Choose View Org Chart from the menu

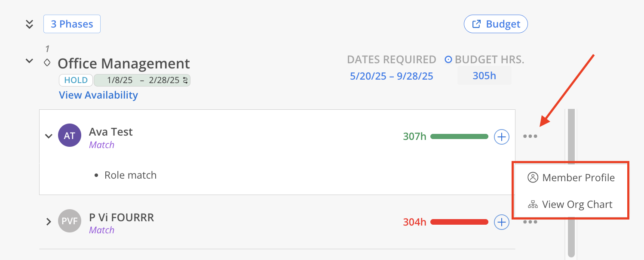(x=571, y=204)
